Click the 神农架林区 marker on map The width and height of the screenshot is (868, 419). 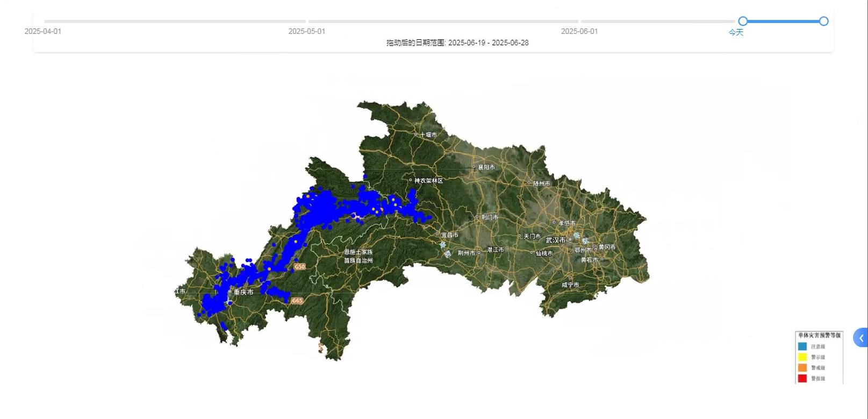coord(411,180)
